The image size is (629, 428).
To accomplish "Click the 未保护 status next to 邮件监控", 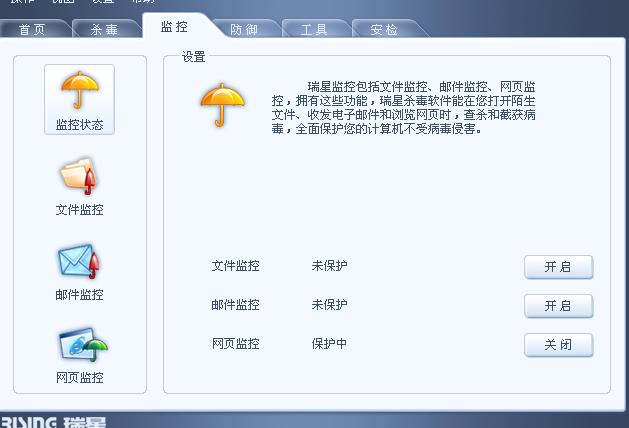I will [329, 305].
